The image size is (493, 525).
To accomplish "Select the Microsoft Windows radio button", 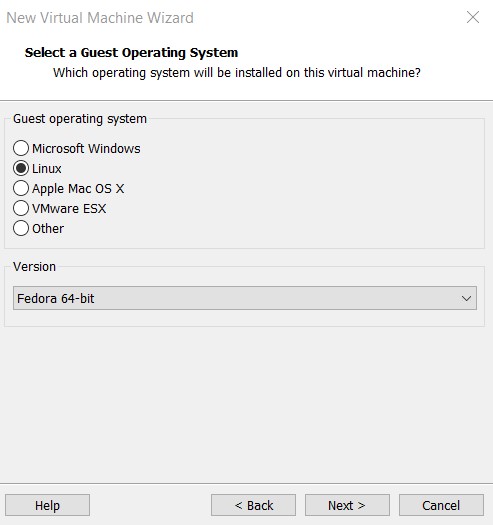I will point(21,148).
